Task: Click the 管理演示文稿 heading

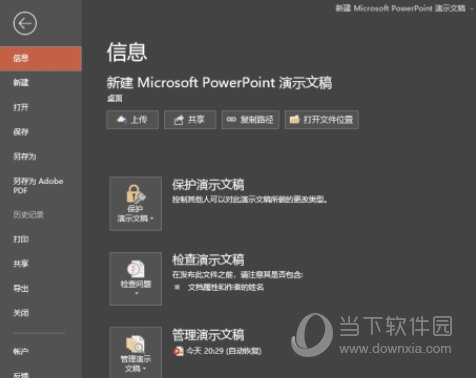Action: [x=208, y=335]
